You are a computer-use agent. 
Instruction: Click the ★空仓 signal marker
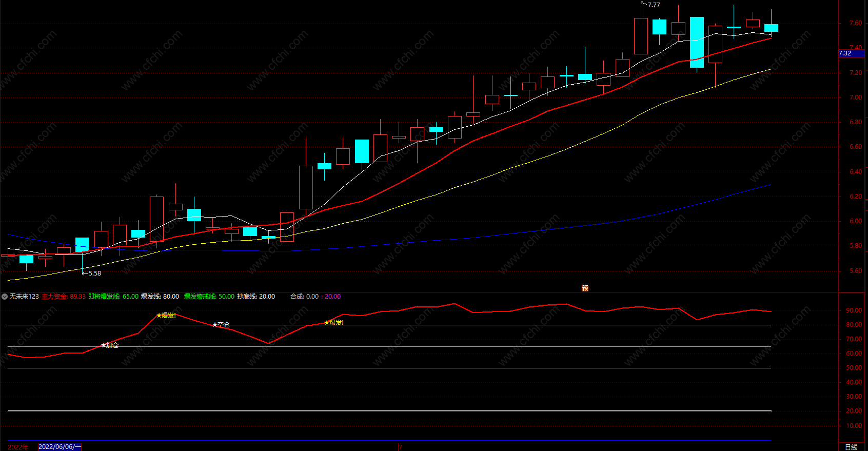click(221, 325)
